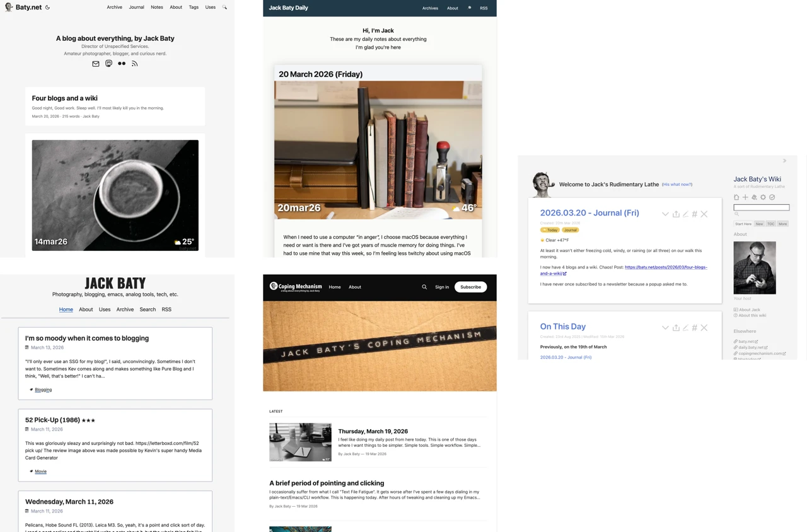
Task: Collapse wiki sidebar with double chevron
Action: pyautogui.click(x=784, y=161)
